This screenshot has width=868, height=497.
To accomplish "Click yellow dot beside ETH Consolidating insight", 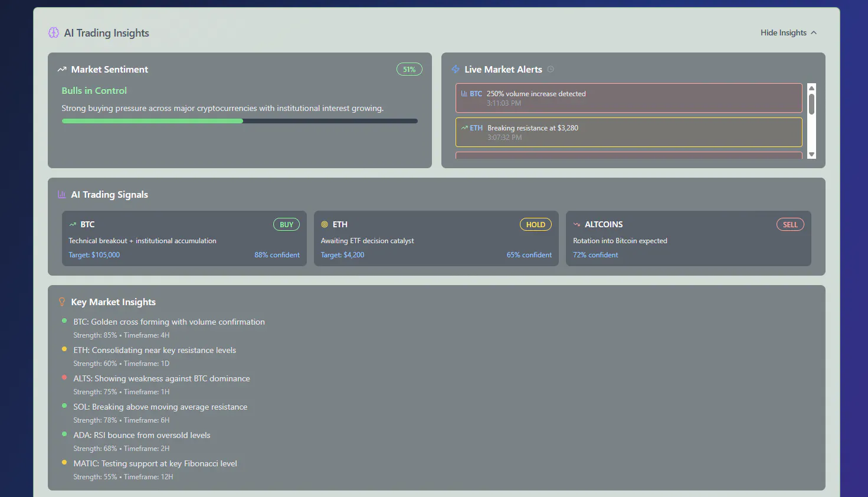I will [x=64, y=349].
